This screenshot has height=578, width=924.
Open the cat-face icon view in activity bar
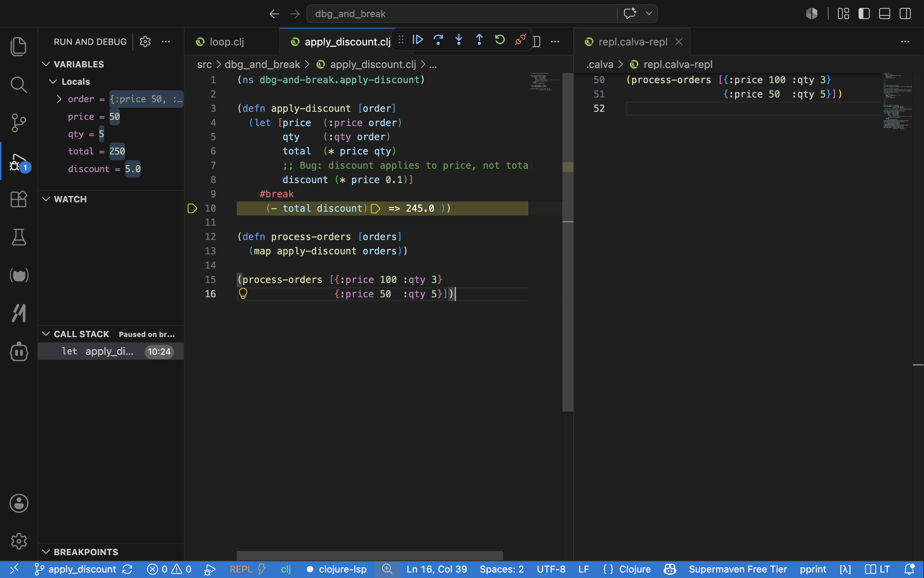tap(19, 275)
